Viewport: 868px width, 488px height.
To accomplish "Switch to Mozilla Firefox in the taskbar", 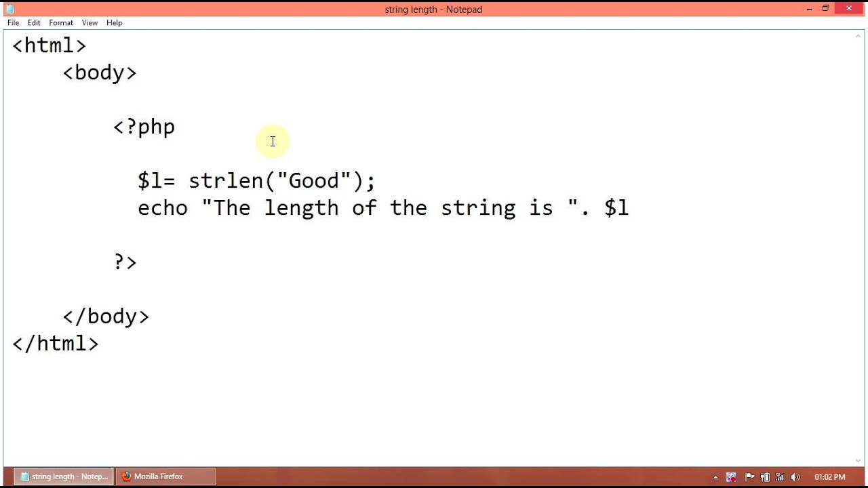I will pos(165,476).
